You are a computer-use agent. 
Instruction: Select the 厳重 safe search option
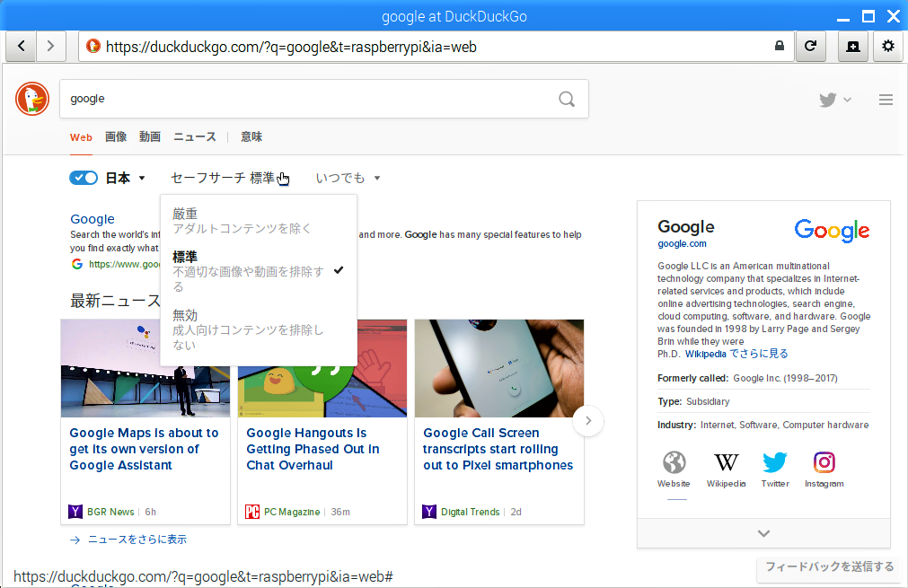(259, 221)
